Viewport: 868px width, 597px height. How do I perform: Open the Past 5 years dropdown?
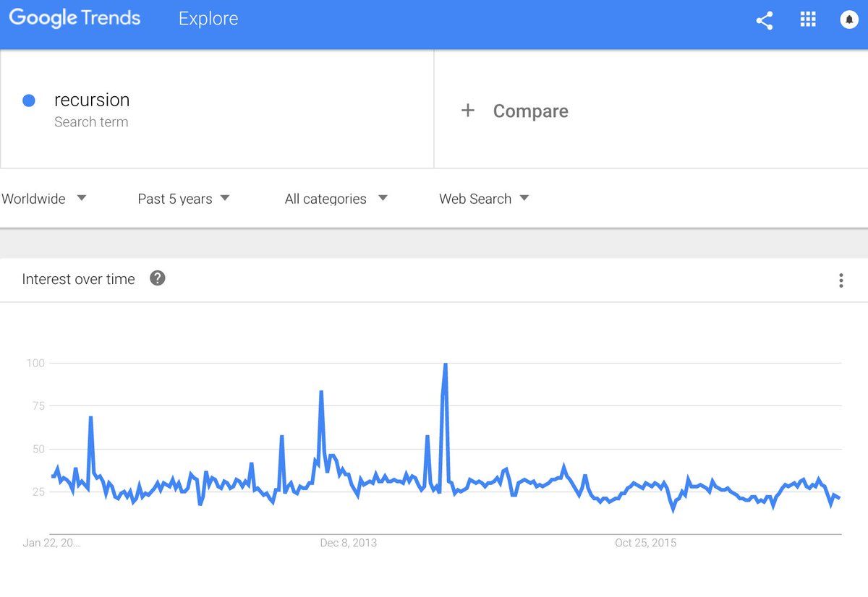pos(184,199)
